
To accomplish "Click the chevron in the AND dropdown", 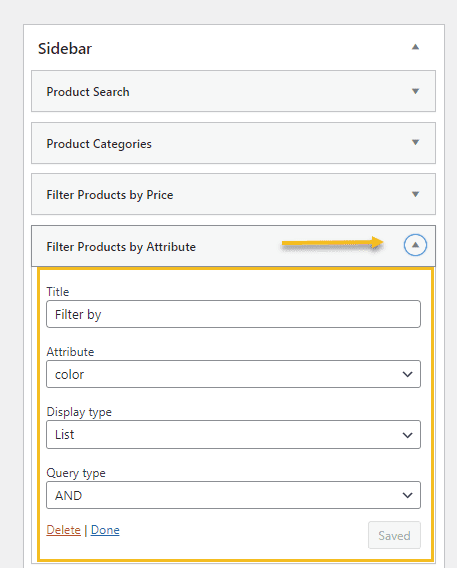I will click(407, 495).
